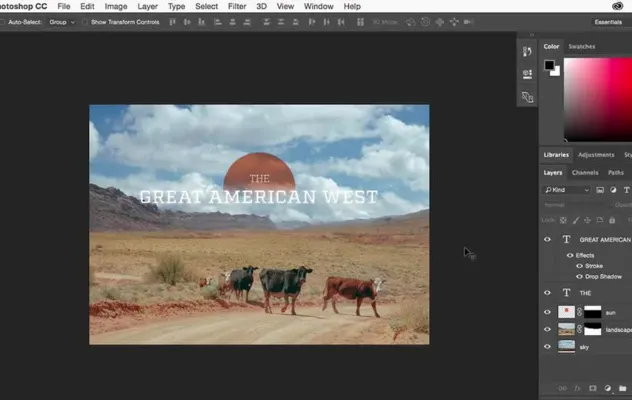The width and height of the screenshot is (632, 400).
Task: Click the distribute vertical centers icon
Action: [281, 22]
